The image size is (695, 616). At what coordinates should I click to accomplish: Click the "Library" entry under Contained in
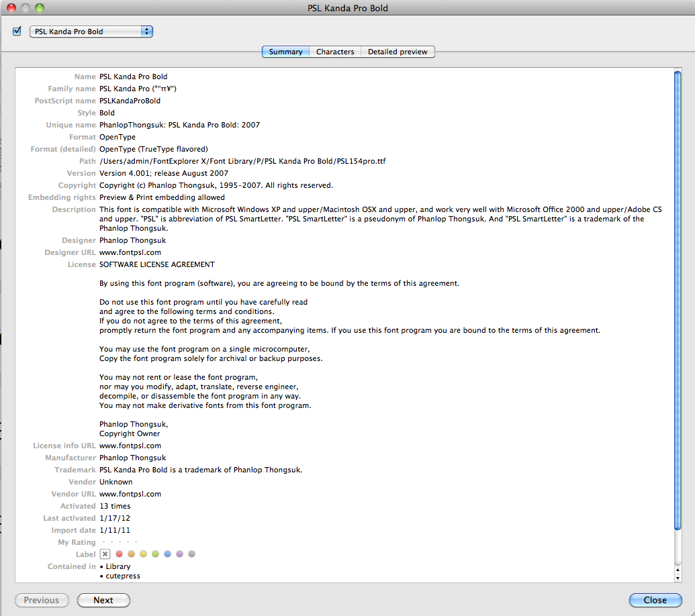[x=118, y=566]
